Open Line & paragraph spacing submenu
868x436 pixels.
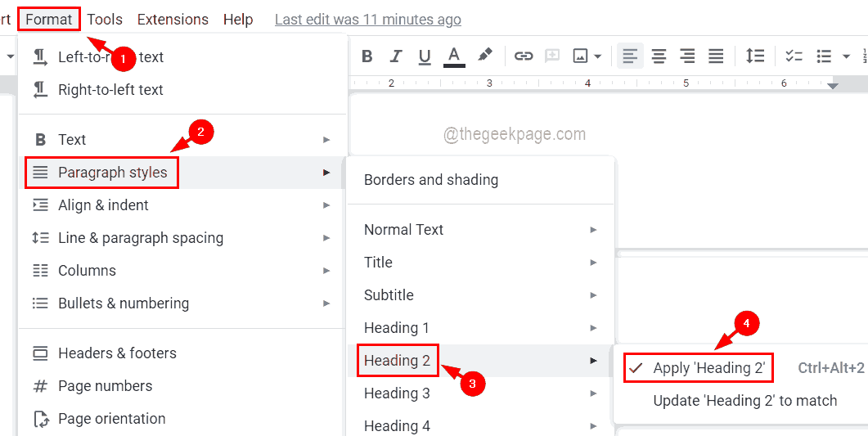[182, 238]
